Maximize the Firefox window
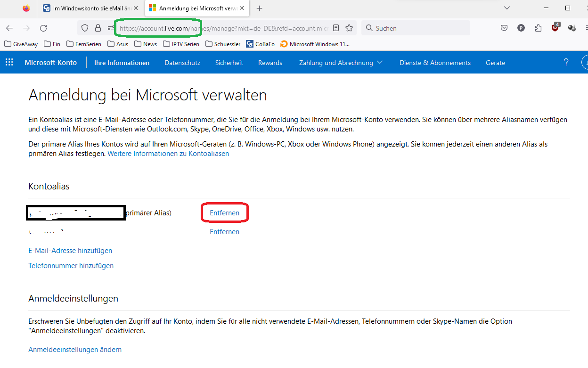Viewport: 588px width, 368px height. tap(568, 8)
